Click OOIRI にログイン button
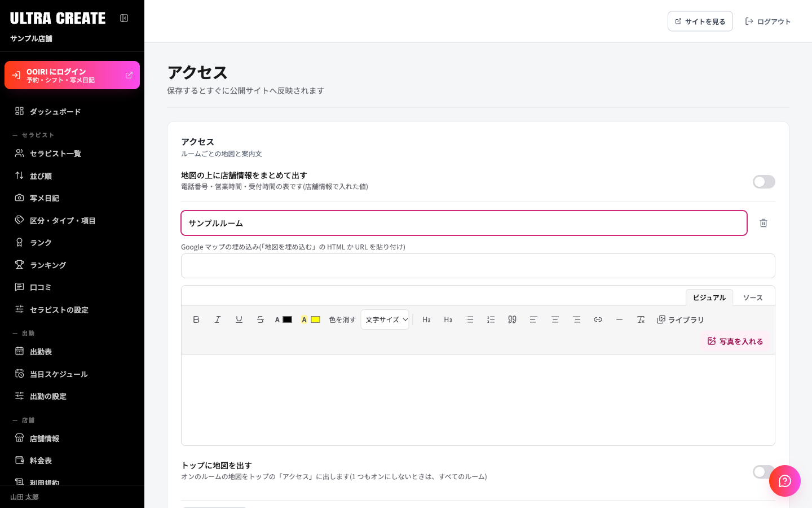 [72, 75]
